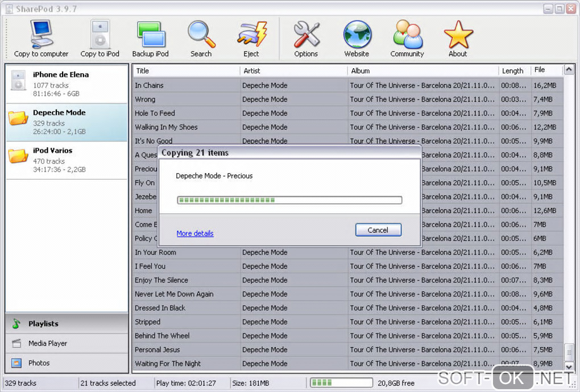
Task: Click the Copying 21 items dialog title
Action: (x=195, y=153)
